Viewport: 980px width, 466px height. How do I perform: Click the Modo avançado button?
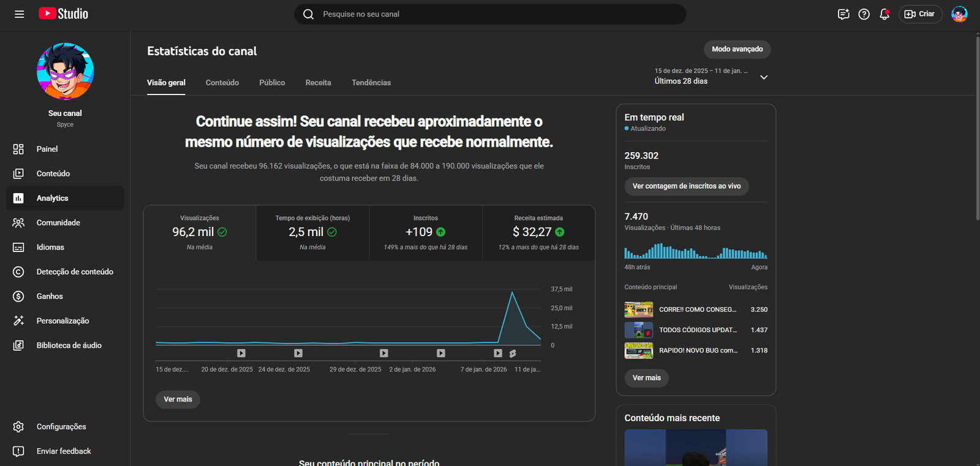point(737,49)
